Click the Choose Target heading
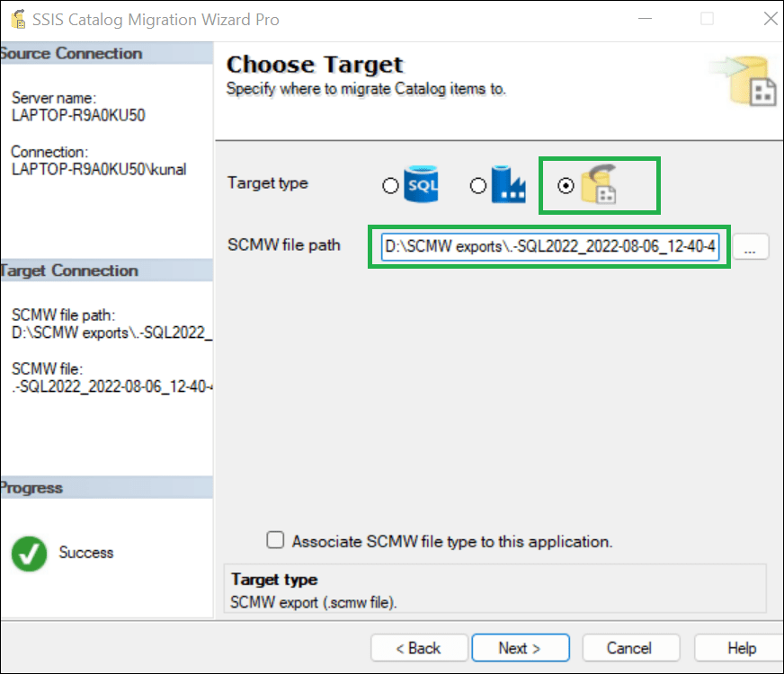This screenshot has height=674, width=784. pos(315,65)
